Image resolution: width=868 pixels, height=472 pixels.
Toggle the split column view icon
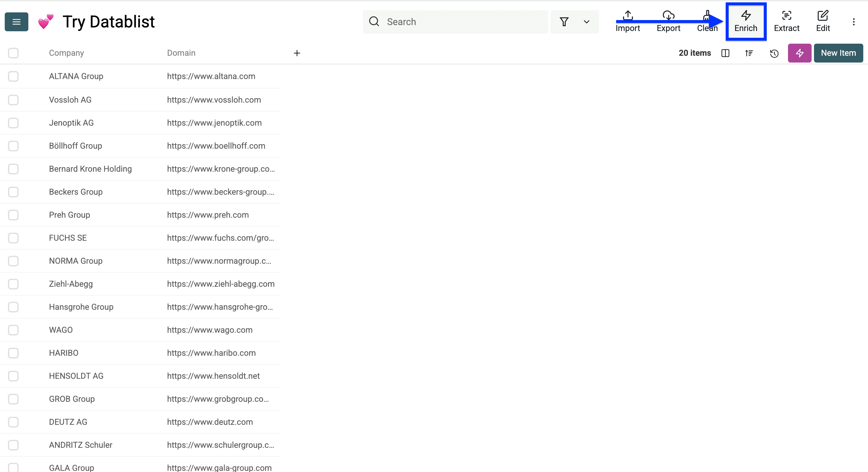725,53
